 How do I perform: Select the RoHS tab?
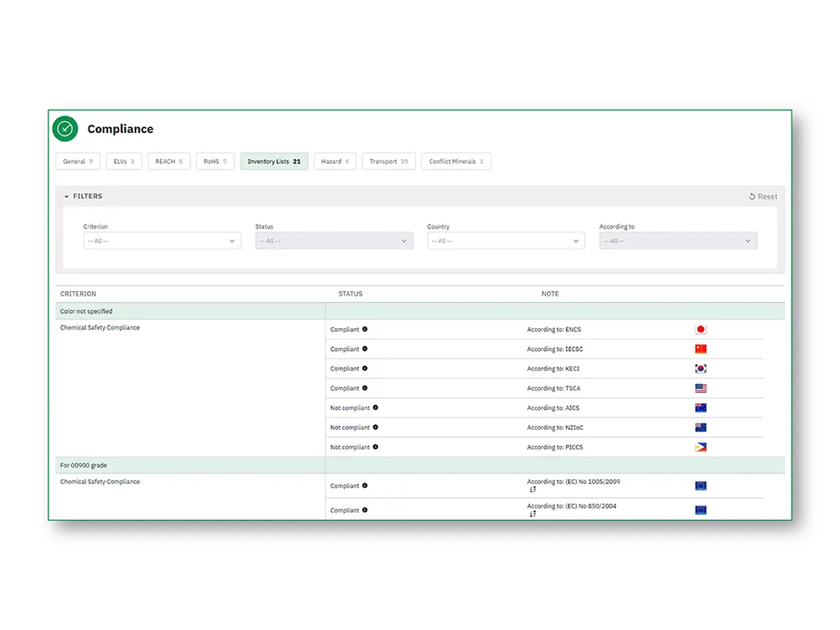[215, 162]
